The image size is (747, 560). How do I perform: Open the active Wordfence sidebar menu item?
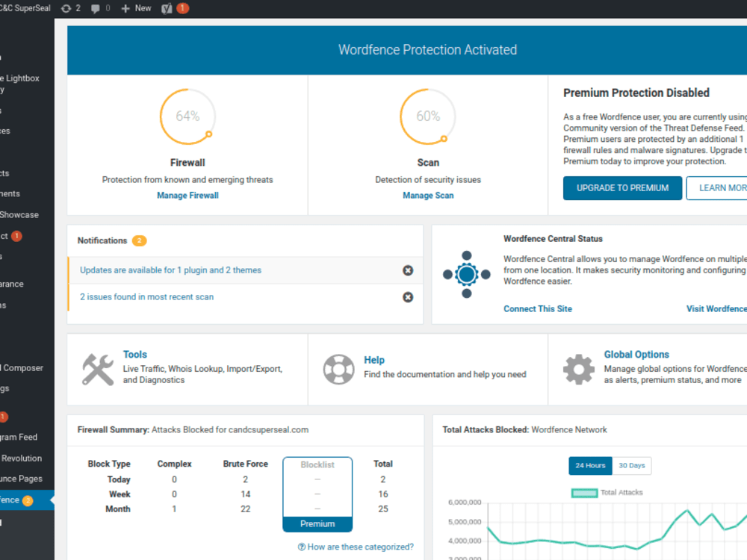click(27, 500)
